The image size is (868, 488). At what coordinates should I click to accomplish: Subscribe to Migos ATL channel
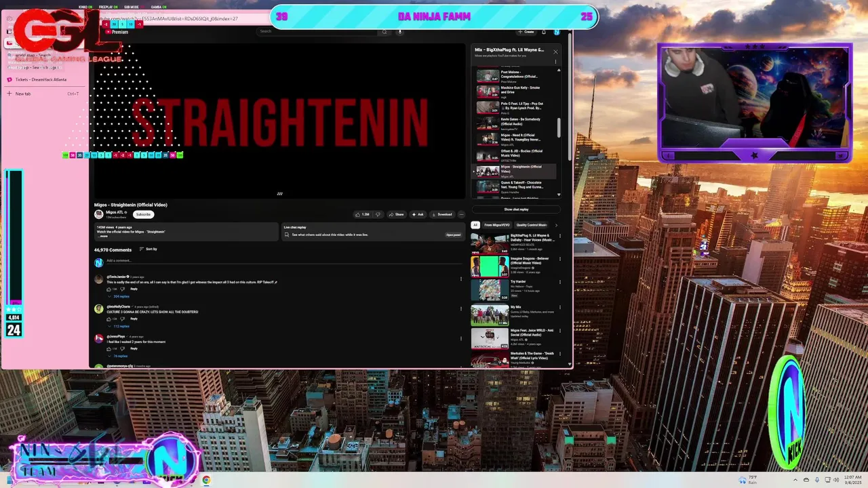point(143,214)
